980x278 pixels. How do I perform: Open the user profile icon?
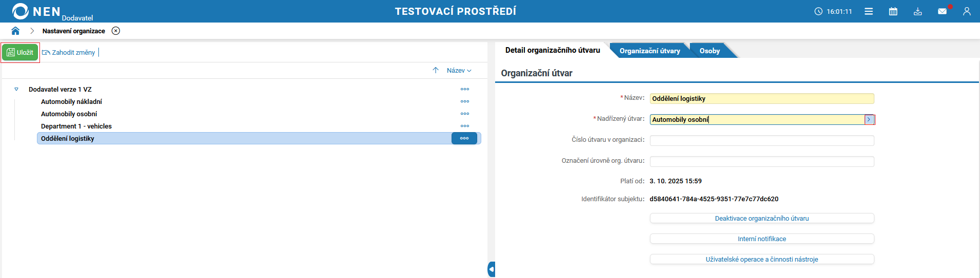[967, 11]
